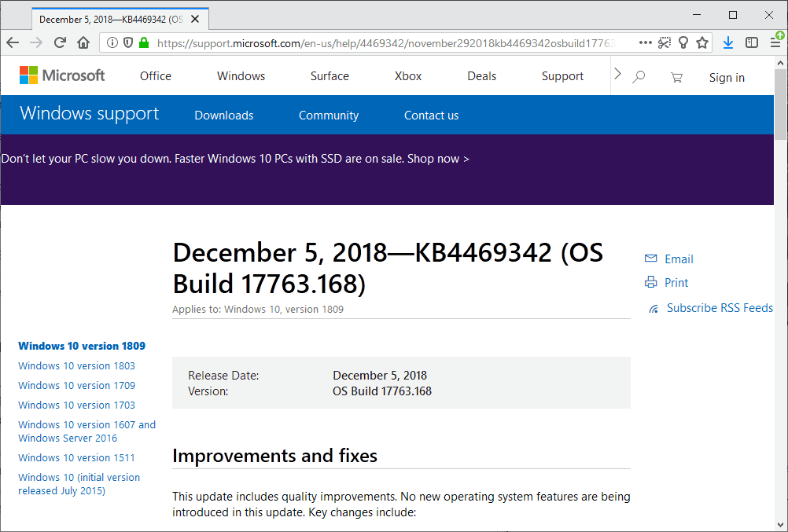Open the browser home page icon
This screenshot has height=532, width=788.
point(83,42)
